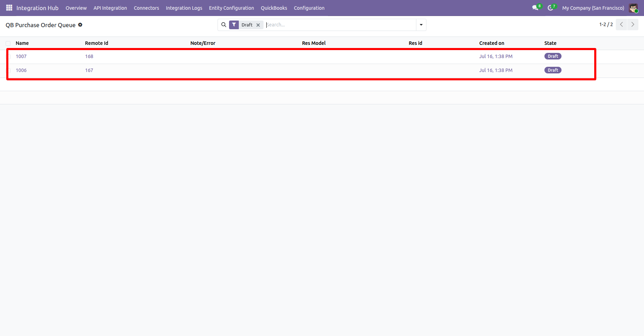This screenshot has width=644, height=336.
Task: Open the activities clock icon
Action: [550, 8]
